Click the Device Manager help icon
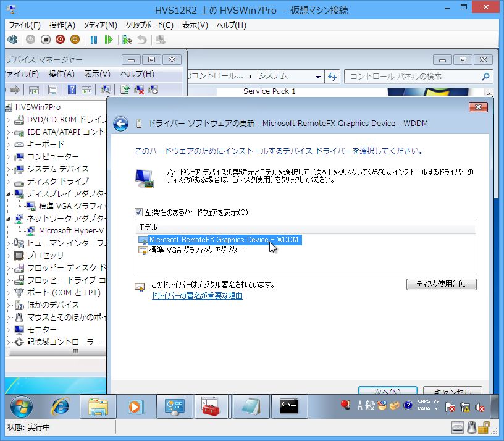The width and height of the screenshot is (504, 441). click(72, 90)
